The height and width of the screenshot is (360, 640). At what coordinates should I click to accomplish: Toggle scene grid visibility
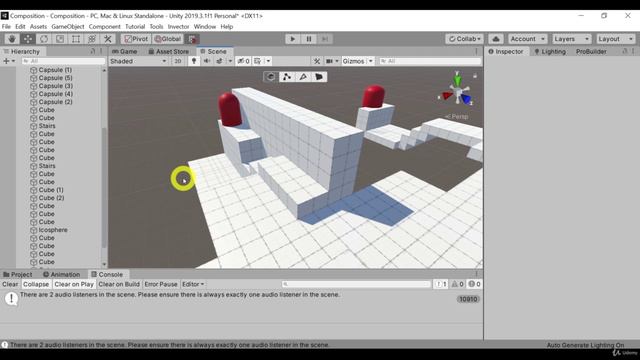[x=258, y=61]
